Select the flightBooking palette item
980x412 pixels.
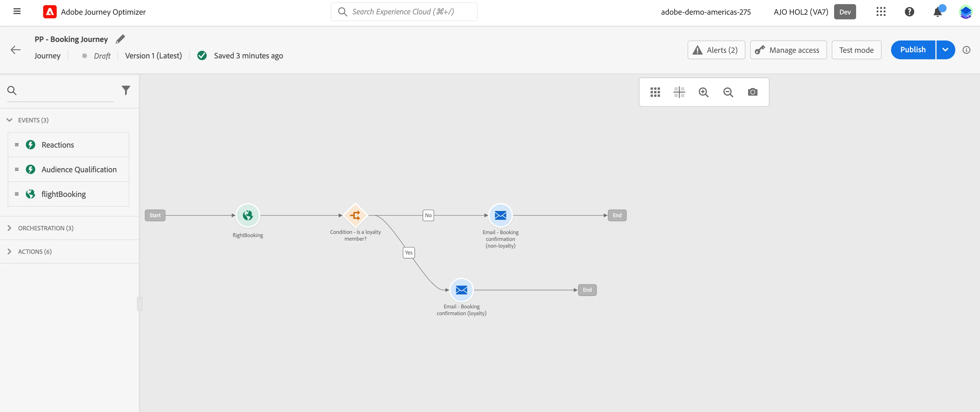click(68, 194)
